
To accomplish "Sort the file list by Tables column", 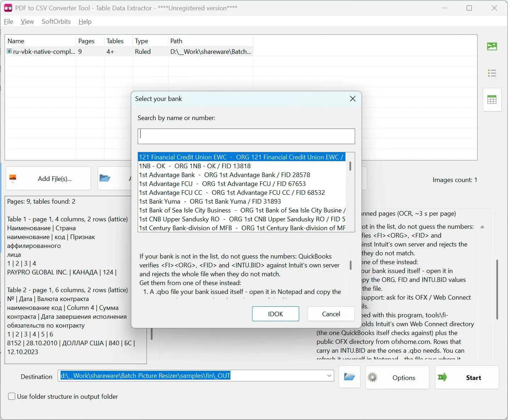I will [x=119, y=41].
